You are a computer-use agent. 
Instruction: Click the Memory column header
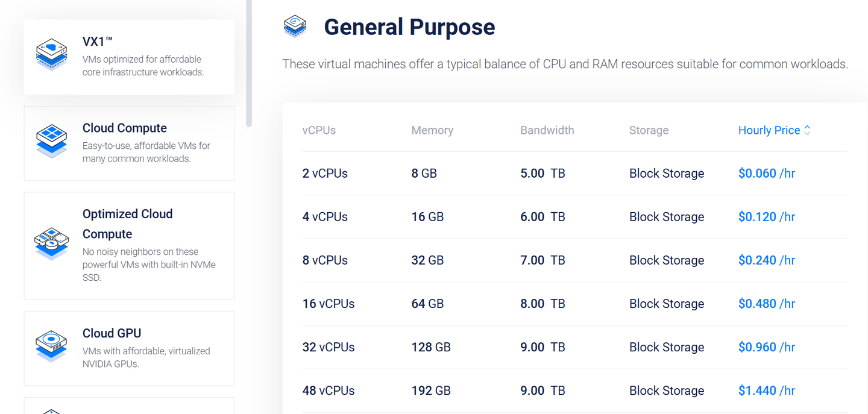[432, 130]
